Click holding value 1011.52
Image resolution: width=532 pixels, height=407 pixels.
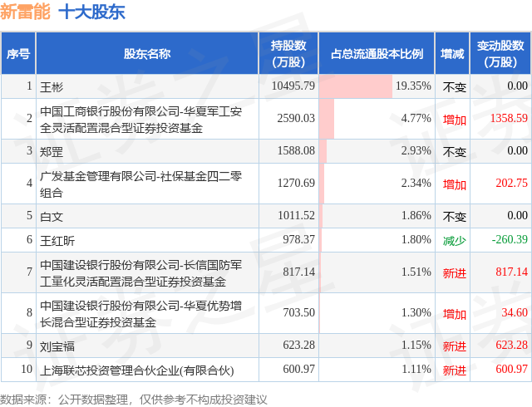tap(296, 215)
